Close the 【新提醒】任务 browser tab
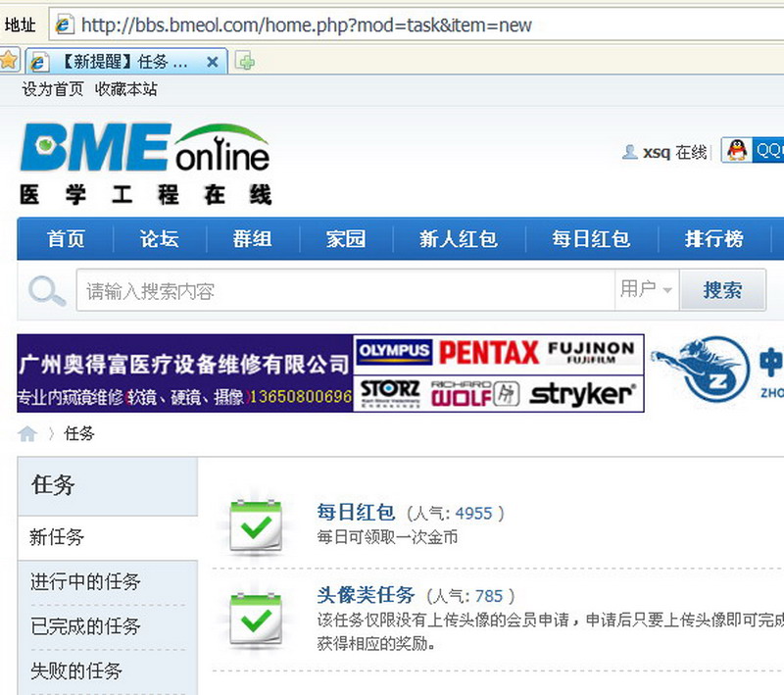This screenshot has height=695, width=784. click(x=212, y=62)
